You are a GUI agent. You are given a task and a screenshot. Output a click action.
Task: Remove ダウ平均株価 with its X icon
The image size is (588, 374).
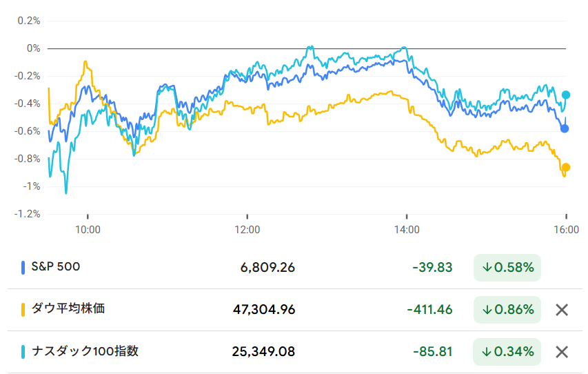pyautogui.click(x=562, y=310)
